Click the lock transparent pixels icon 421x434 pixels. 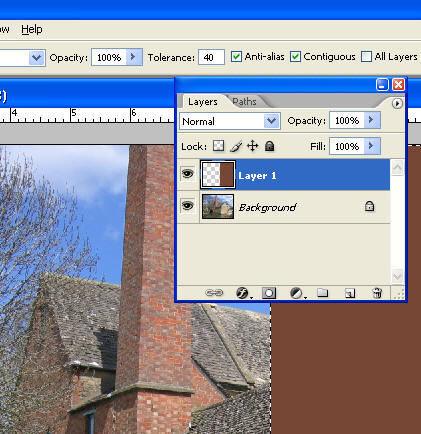218,146
